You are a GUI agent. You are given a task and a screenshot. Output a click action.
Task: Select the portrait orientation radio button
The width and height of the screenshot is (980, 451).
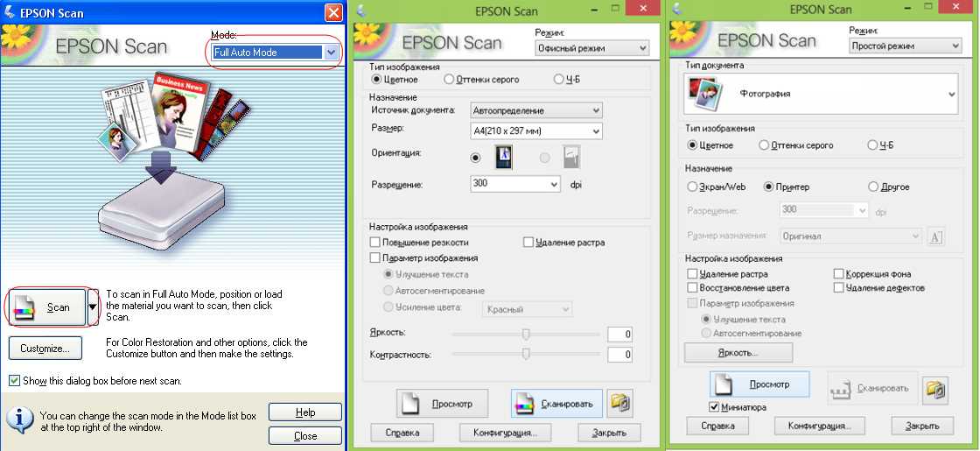pos(476,158)
